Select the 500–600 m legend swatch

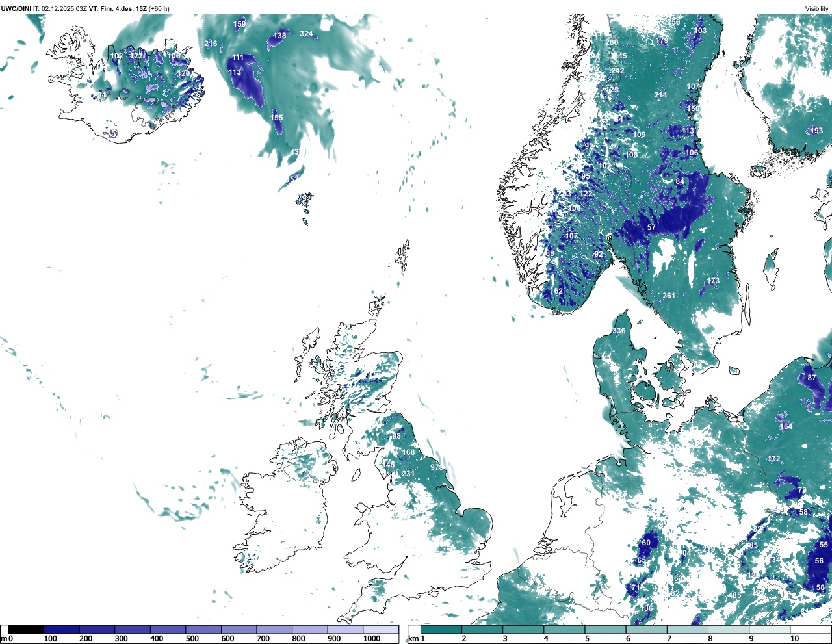[x=203, y=629]
